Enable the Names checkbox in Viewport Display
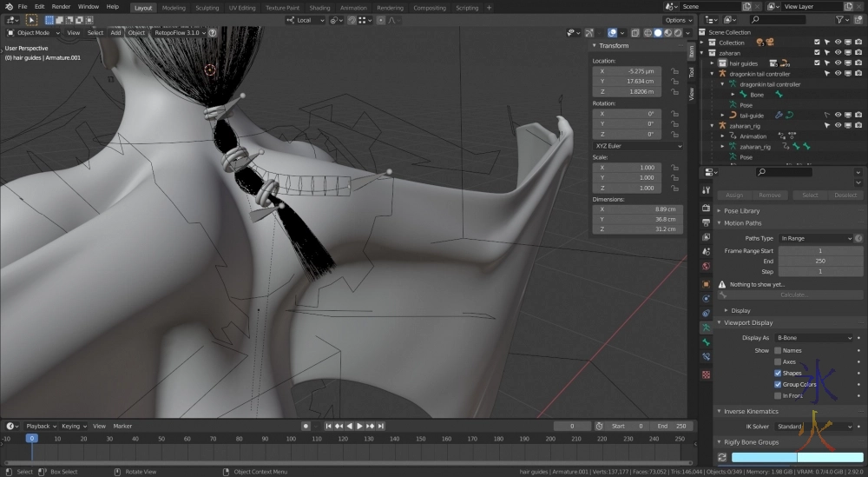This screenshot has height=477, width=868. tap(778, 350)
